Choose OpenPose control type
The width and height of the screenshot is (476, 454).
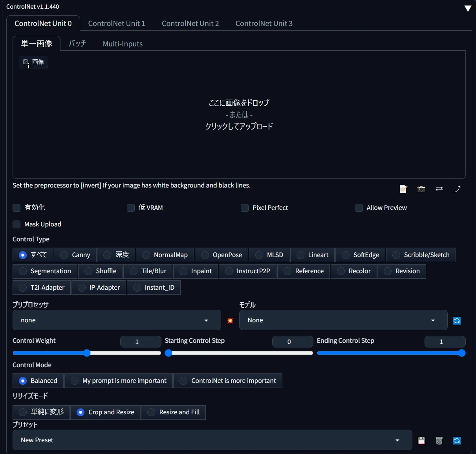tap(222, 255)
